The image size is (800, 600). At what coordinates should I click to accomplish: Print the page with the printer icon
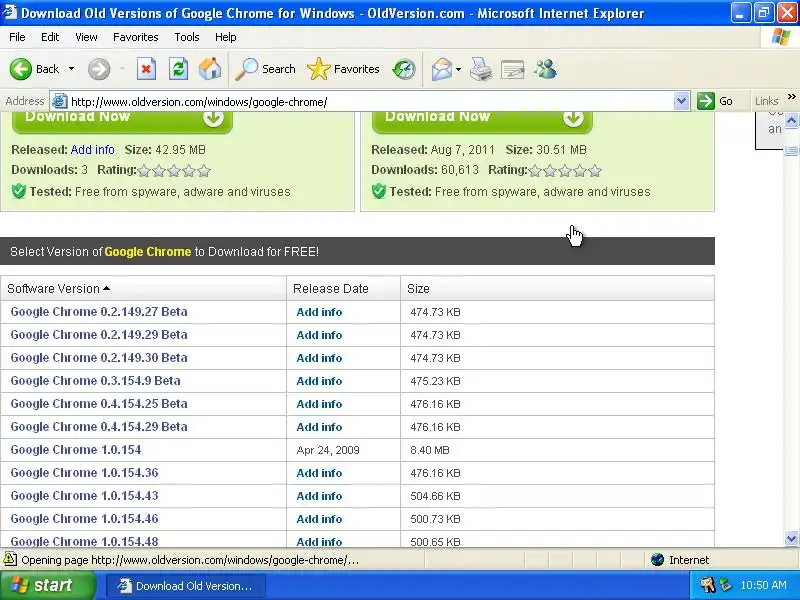(481, 69)
